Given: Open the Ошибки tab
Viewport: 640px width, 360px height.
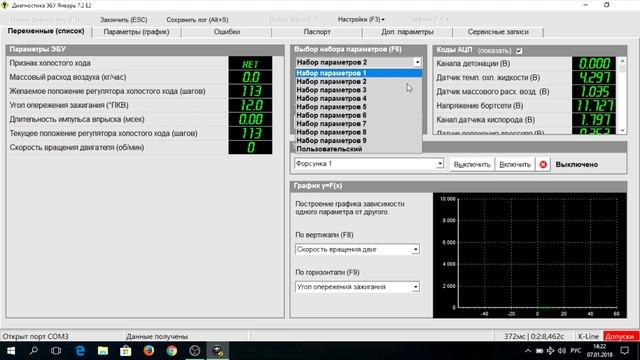Looking at the screenshot, I should click(x=227, y=32).
